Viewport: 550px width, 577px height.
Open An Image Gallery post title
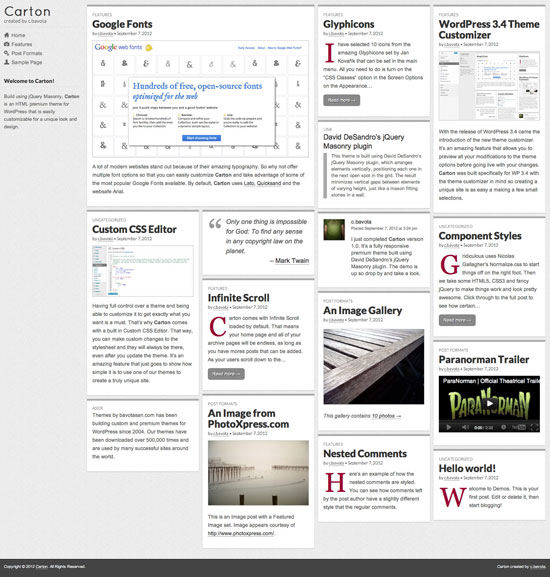pos(363,311)
